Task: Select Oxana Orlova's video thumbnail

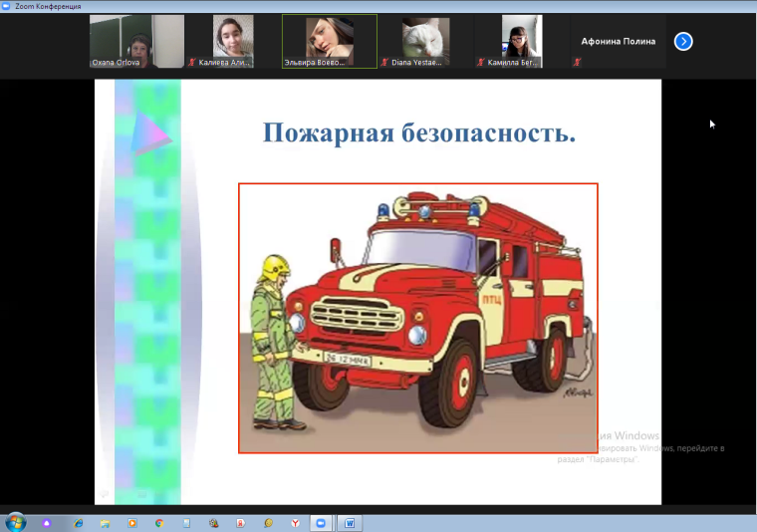Action: click(x=136, y=41)
